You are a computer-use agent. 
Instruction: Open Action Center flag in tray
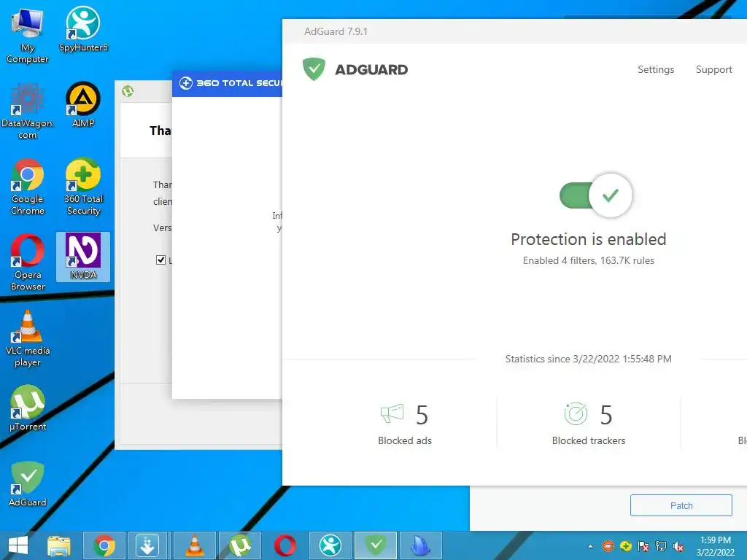click(643, 546)
